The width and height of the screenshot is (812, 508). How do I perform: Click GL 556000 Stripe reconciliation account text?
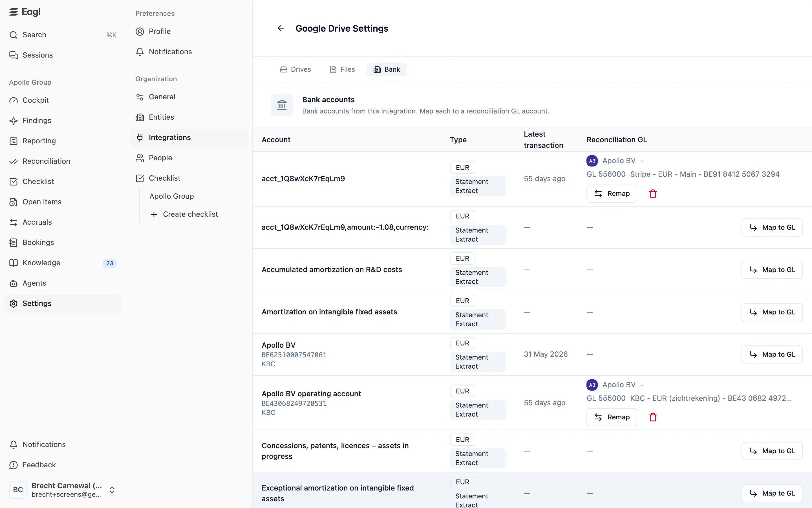point(683,174)
